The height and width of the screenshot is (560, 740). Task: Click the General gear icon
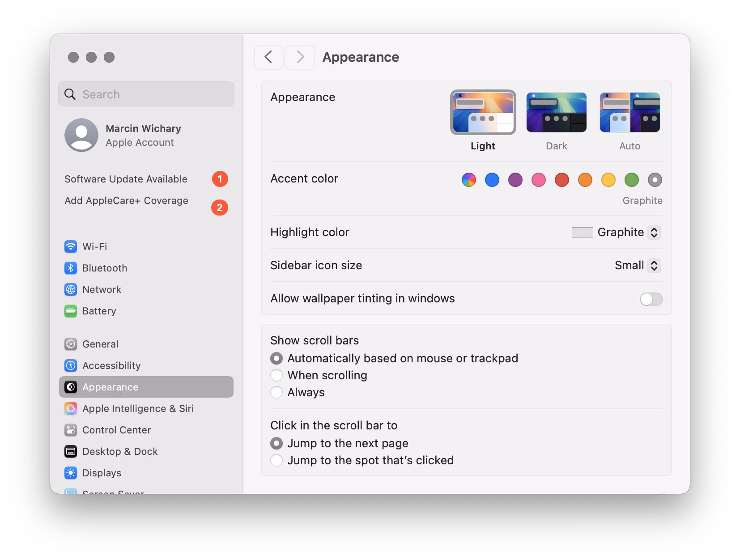71,344
